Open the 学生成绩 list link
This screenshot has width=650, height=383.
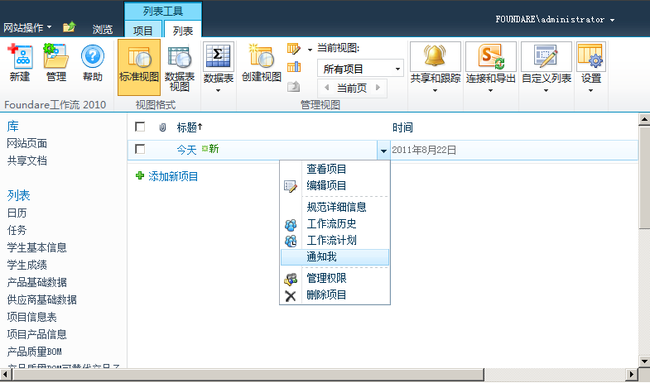[x=27, y=265]
